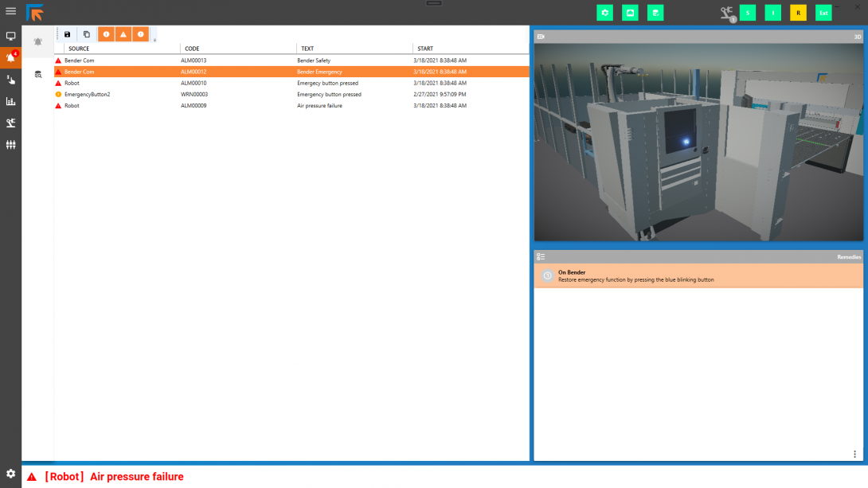This screenshot has width=868, height=488.
Task: Toggle the third orange alert filter button
Action: point(141,34)
